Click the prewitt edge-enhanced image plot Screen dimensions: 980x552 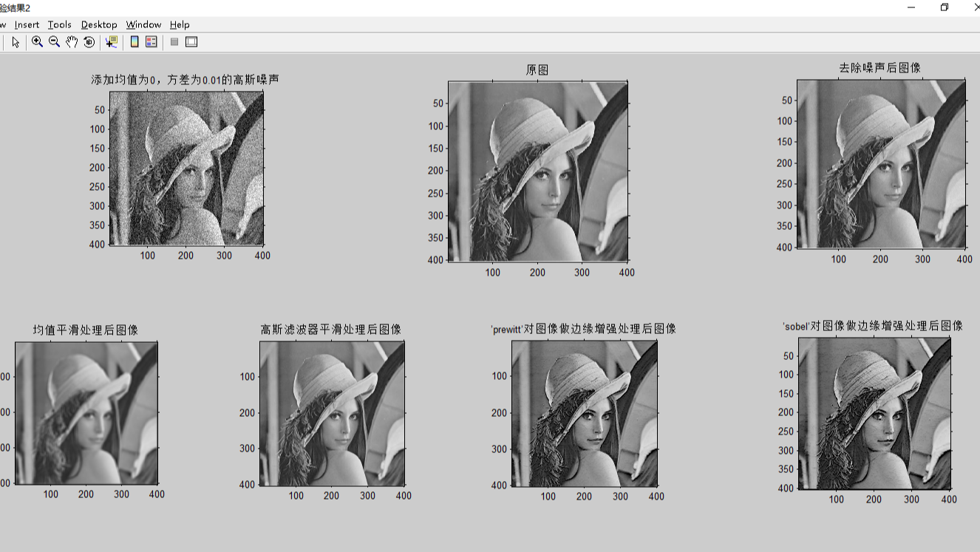coord(585,414)
